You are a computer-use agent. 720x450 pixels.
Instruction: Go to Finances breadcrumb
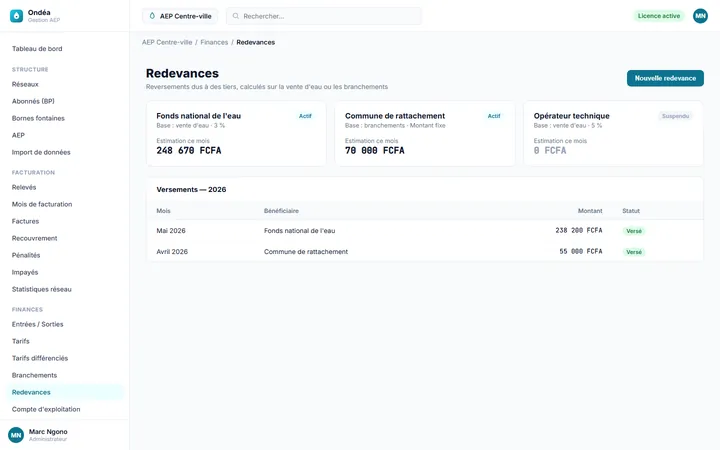pyautogui.click(x=214, y=42)
